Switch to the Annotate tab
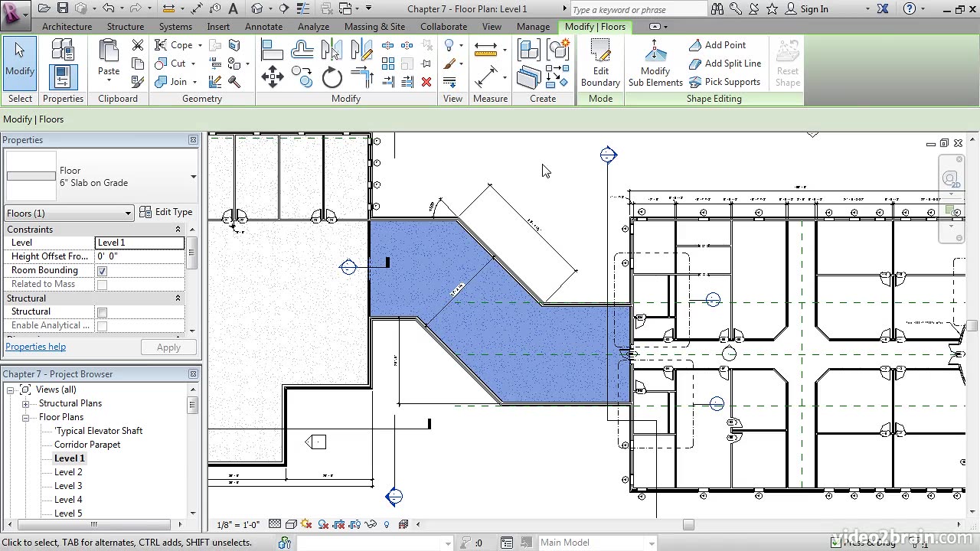This screenshot has width=980, height=551. [263, 27]
